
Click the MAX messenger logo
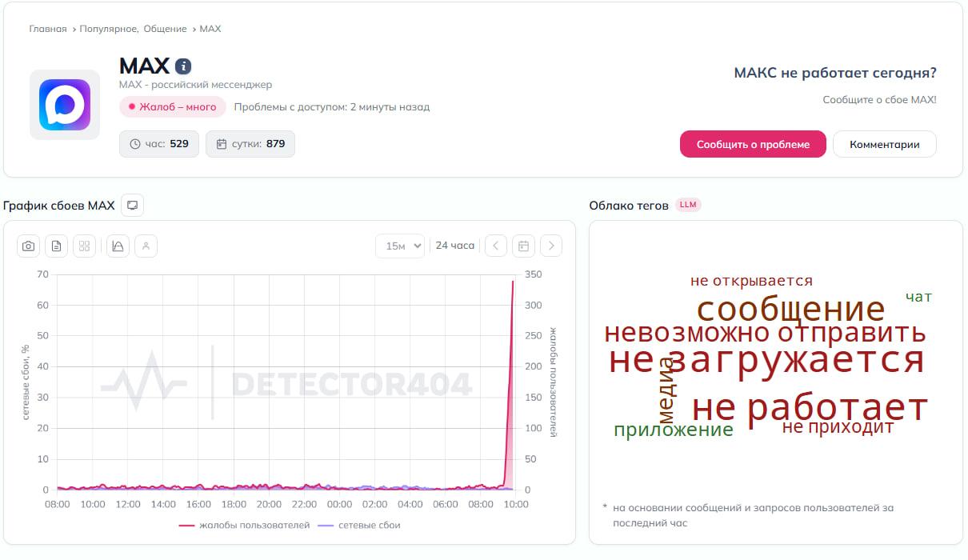[x=65, y=105]
